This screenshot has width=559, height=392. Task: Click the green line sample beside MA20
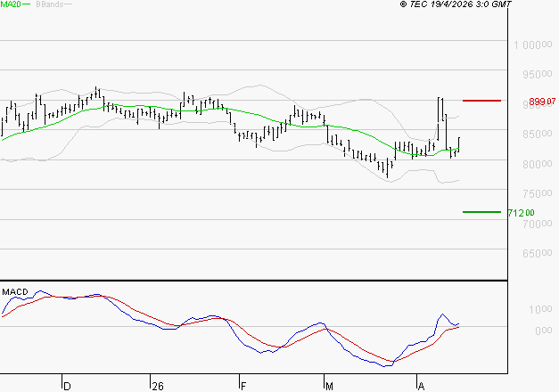[x=26, y=5]
